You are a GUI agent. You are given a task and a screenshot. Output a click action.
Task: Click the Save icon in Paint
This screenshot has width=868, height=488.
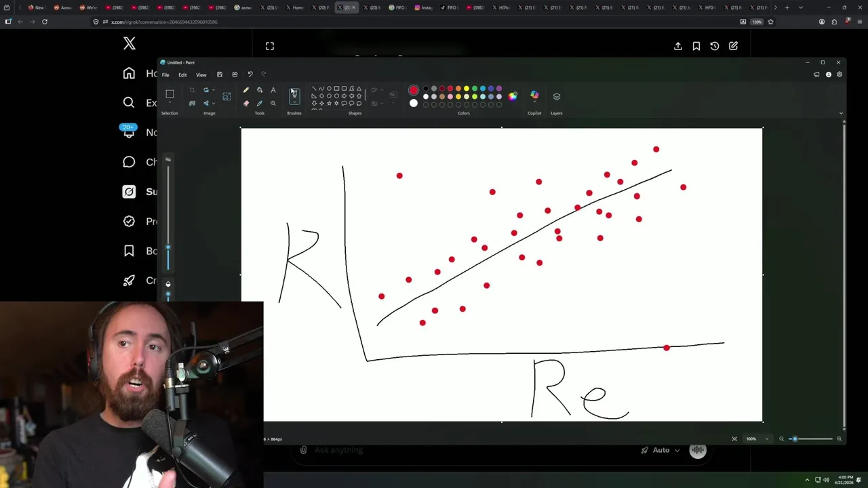tap(220, 75)
